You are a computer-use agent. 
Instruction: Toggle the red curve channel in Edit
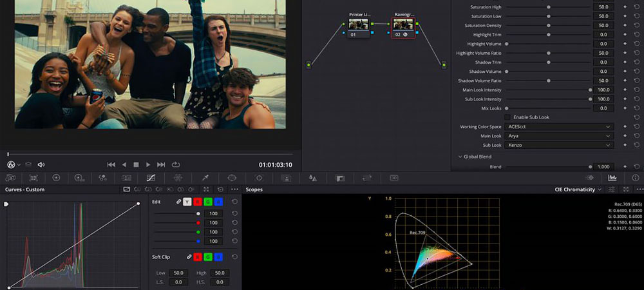198,202
